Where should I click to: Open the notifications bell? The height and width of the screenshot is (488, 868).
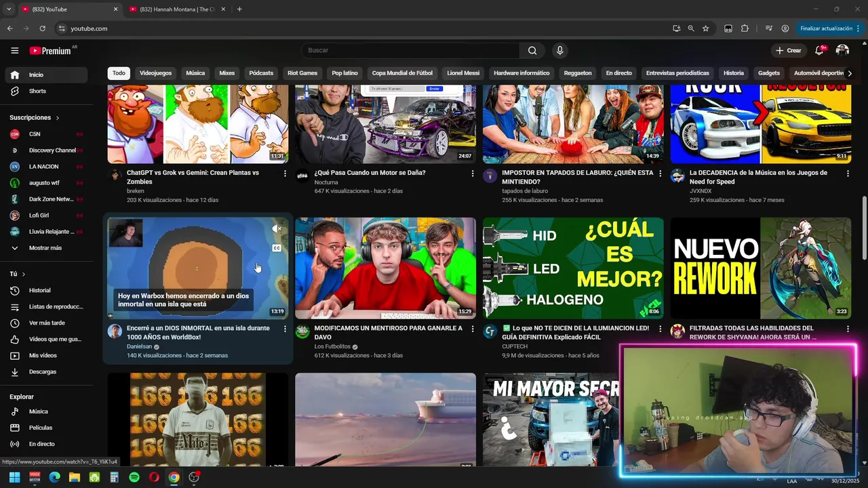(819, 50)
